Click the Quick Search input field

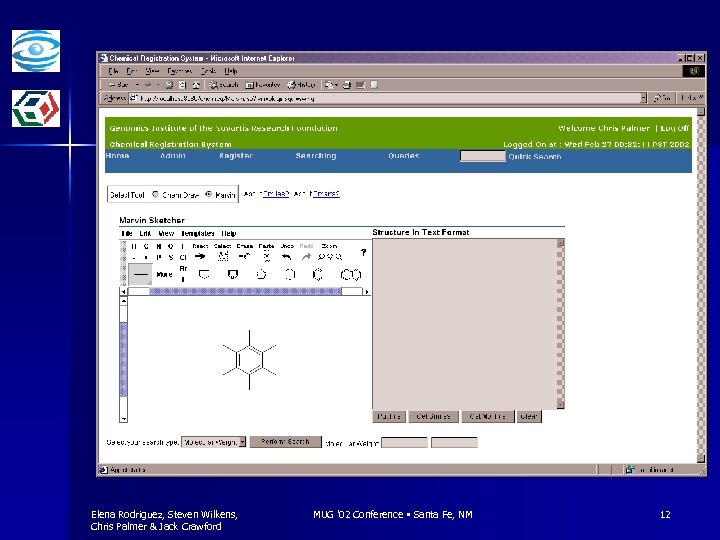click(x=483, y=156)
